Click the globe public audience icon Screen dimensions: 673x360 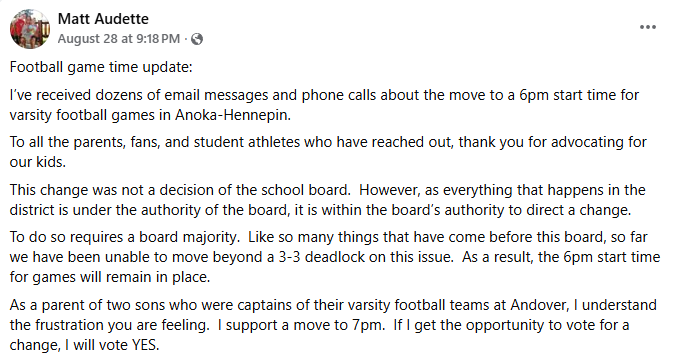coord(197,39)
